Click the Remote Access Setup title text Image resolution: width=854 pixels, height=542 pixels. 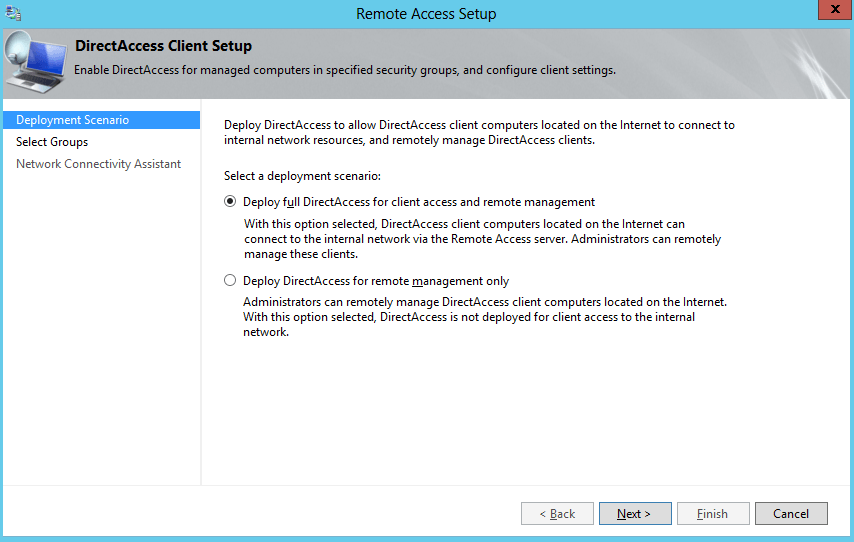(x=426, y=14)
